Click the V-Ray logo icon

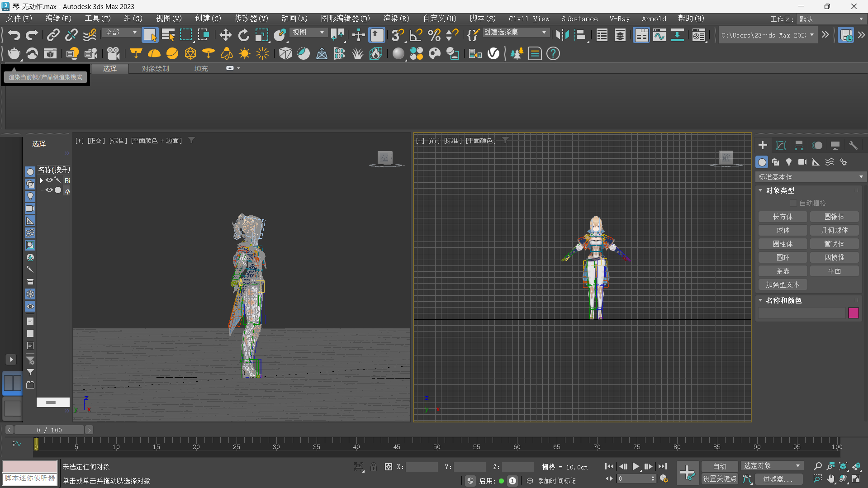point(493,53)
